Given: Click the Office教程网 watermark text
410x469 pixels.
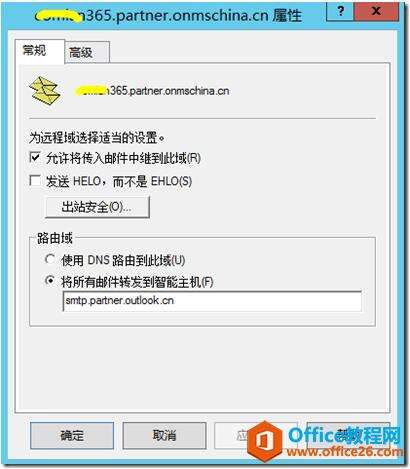Looking at the screenshot, I should pos(345,435).
